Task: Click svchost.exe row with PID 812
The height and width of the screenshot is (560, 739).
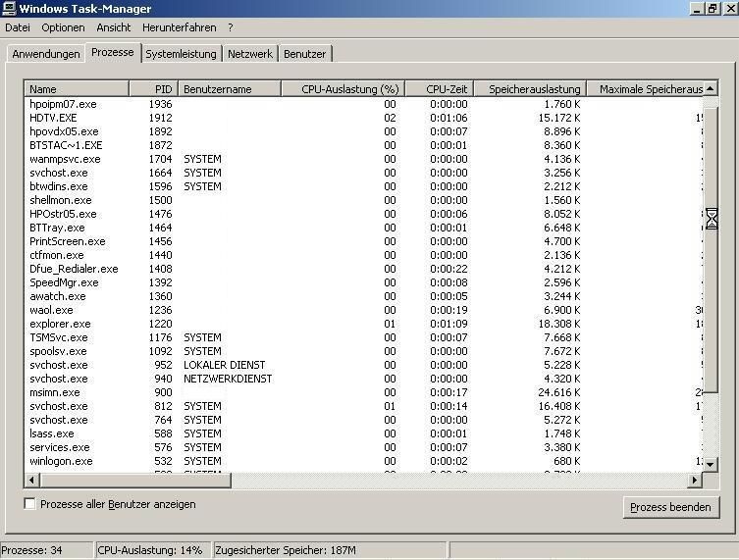Action: tap(364, 406)
